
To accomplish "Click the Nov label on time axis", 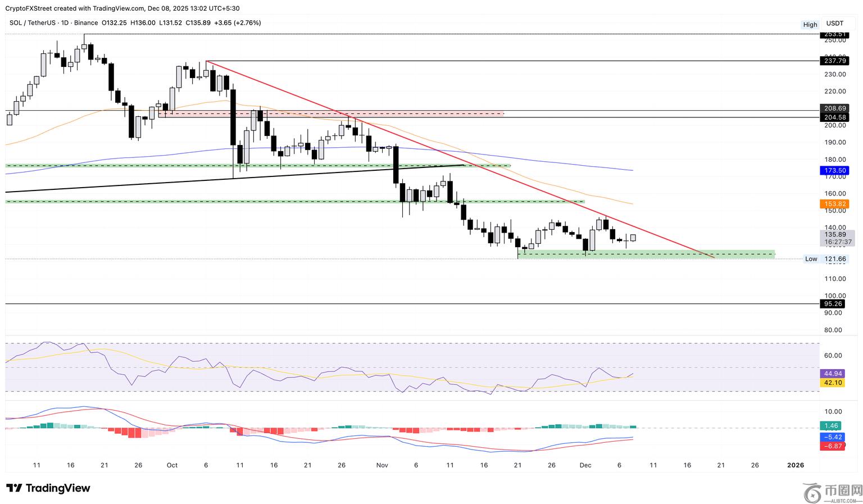I will tap(382, 465).
